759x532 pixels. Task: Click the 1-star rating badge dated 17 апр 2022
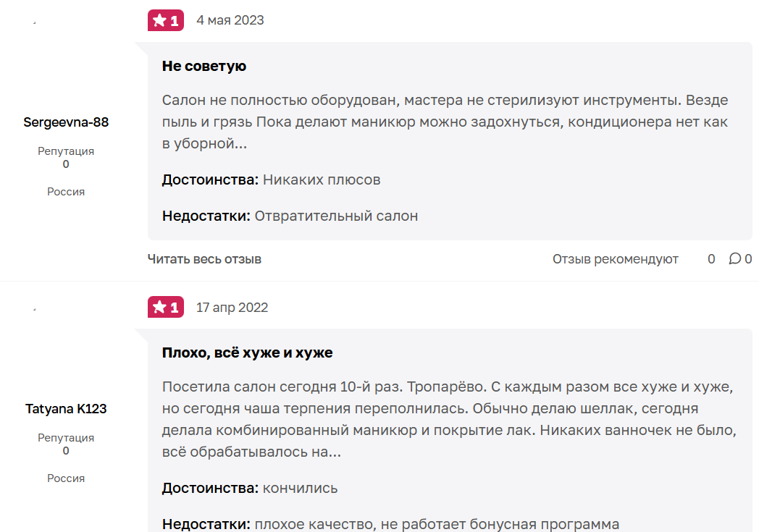tap(166, 307)
